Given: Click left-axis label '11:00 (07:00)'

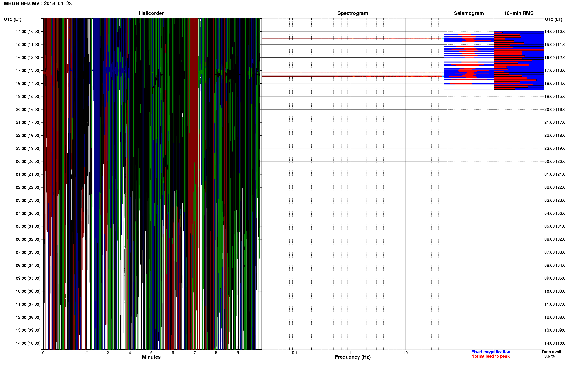Looking at the screenshot, I should pos(28,304).
